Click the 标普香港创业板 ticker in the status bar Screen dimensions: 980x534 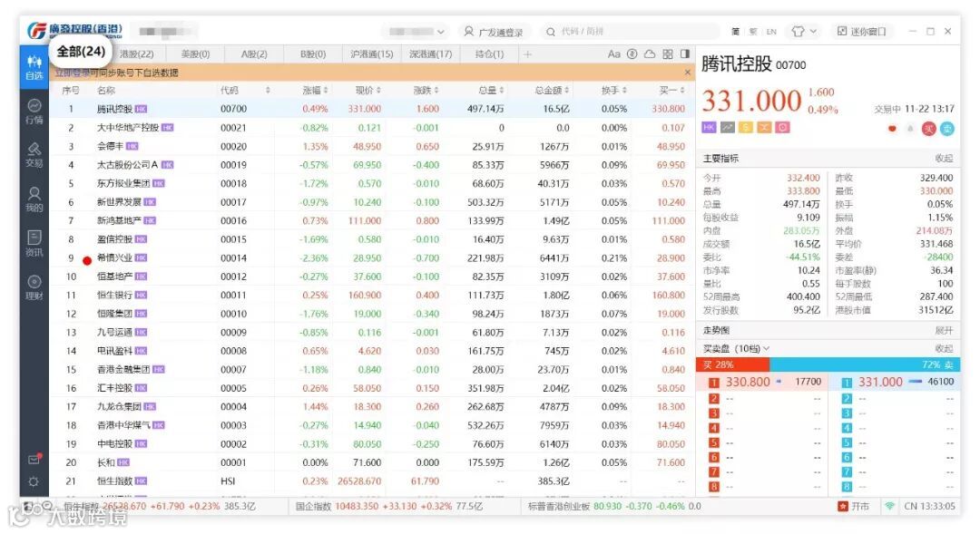click(614, 507)
